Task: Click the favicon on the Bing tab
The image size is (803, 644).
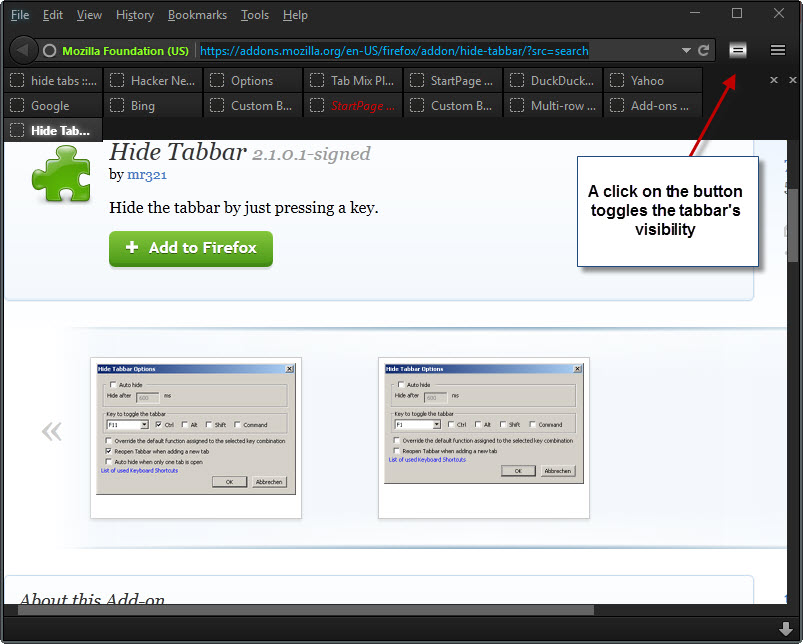Action: [x=117, y=105]
